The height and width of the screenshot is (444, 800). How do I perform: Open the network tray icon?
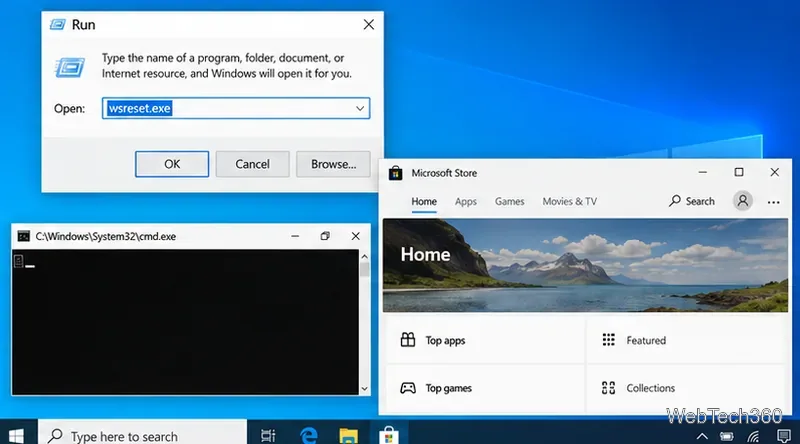click(x=753, y=436)
